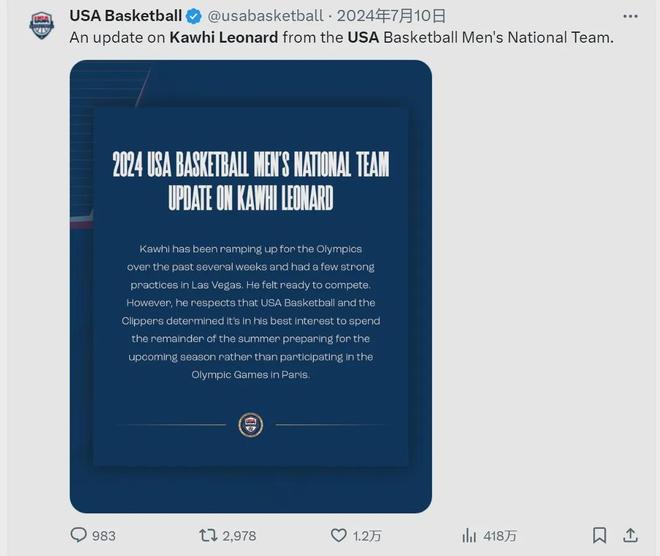This screenshot has height=556, width=660.
Task: Click the 418万 views count
Action: point(500,536)
